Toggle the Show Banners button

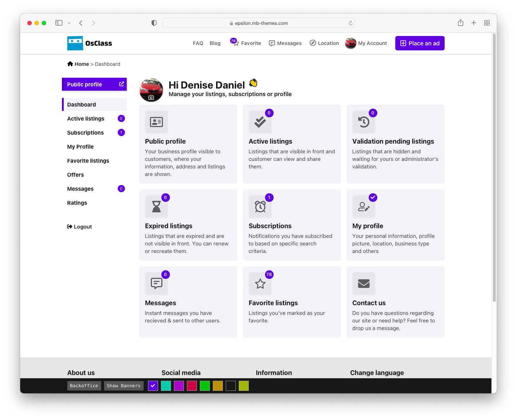123,386
